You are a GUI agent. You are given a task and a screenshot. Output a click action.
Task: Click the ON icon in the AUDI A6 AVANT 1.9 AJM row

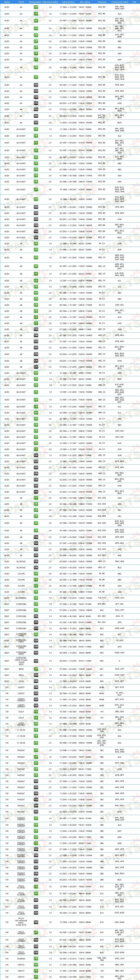tap(36, 455)
